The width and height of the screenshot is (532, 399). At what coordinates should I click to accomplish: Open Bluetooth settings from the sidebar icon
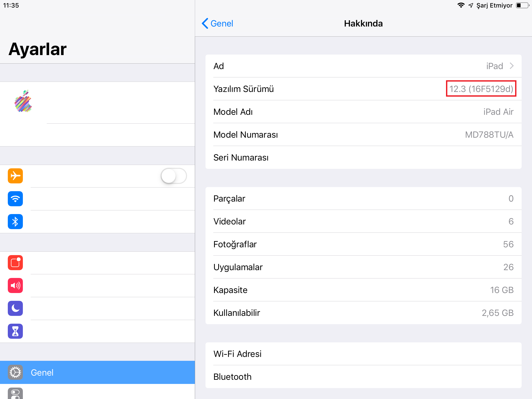(x=15, y=222)
